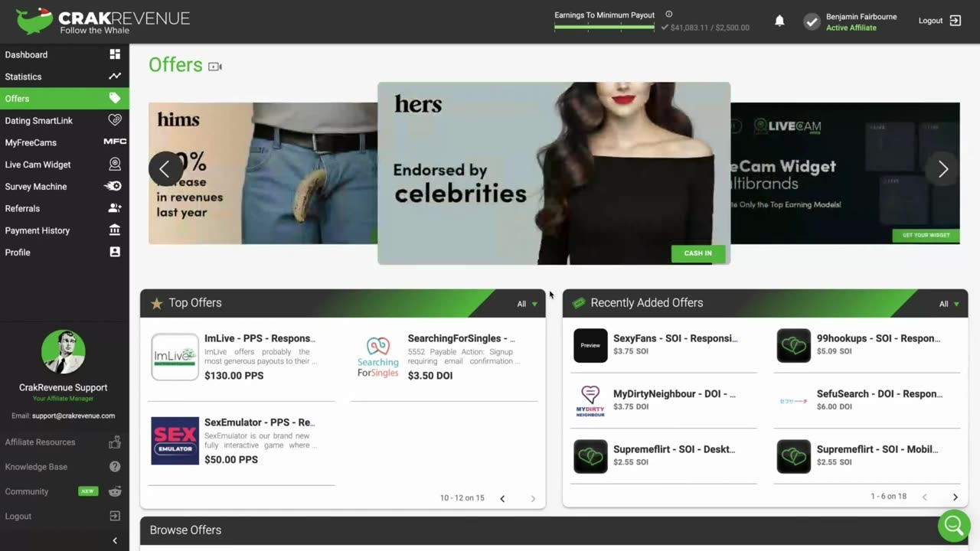
Task: Open SexyFans - SOI offer
Action: point(675,338)
